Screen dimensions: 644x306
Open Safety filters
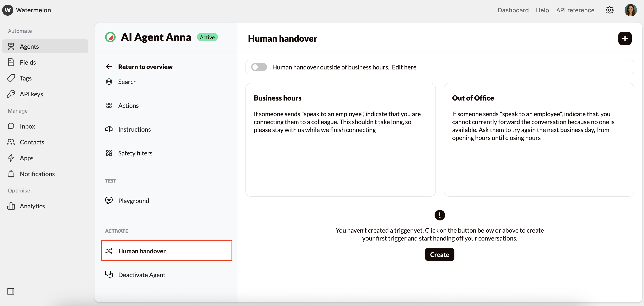[135, 153]
